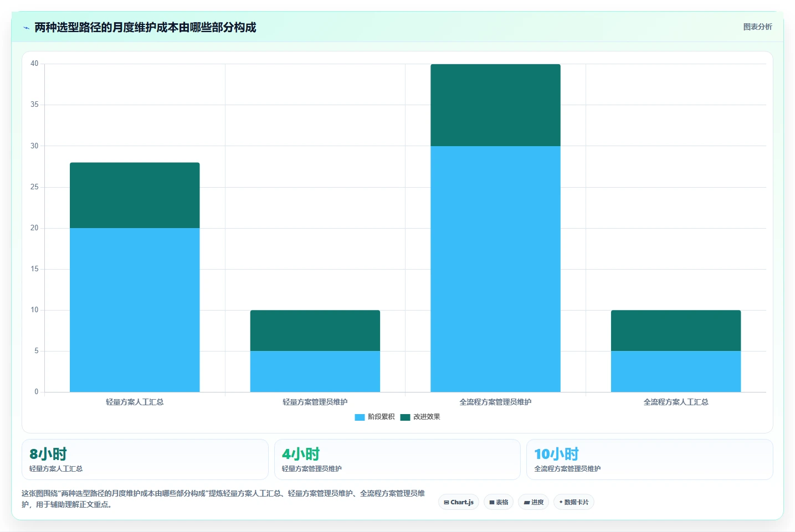
Task: Click the chart title 两种选型路径的月度维护成本
Action: click(145, 27)
